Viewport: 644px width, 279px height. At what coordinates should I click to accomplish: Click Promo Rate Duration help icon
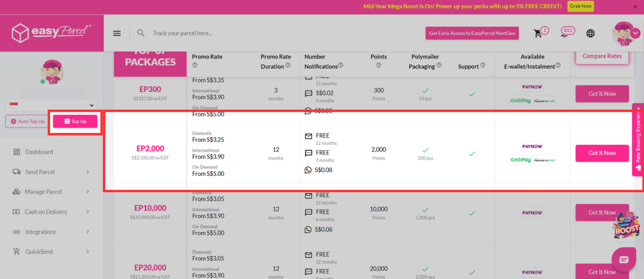[288, 65]
